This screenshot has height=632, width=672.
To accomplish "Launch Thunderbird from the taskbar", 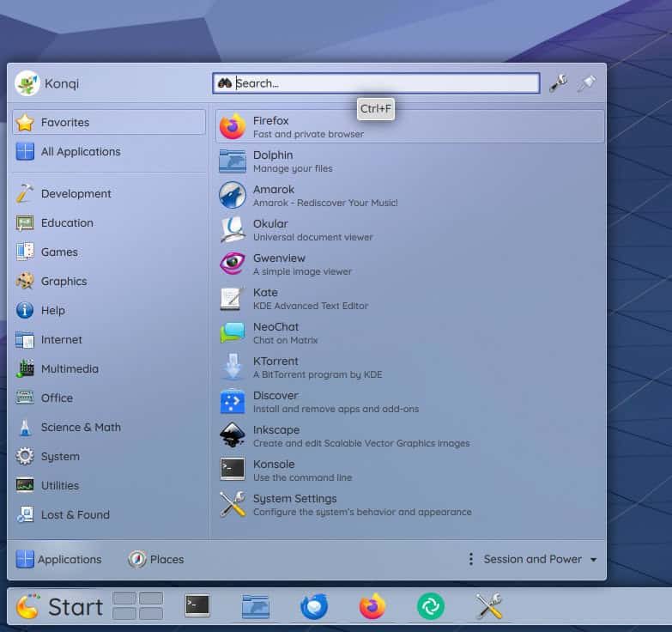I will click(314, 606).
